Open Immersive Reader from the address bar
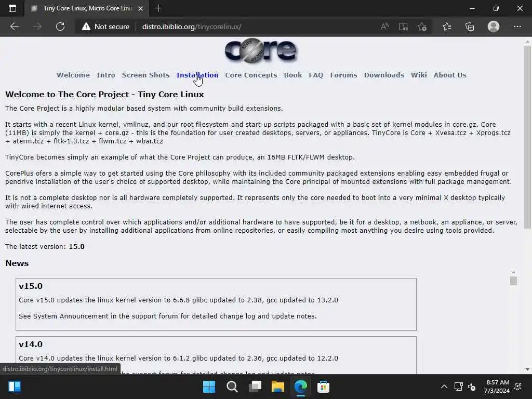Image resolution: width=532 pixels, height=399 pixels. [x=403, y=26]
